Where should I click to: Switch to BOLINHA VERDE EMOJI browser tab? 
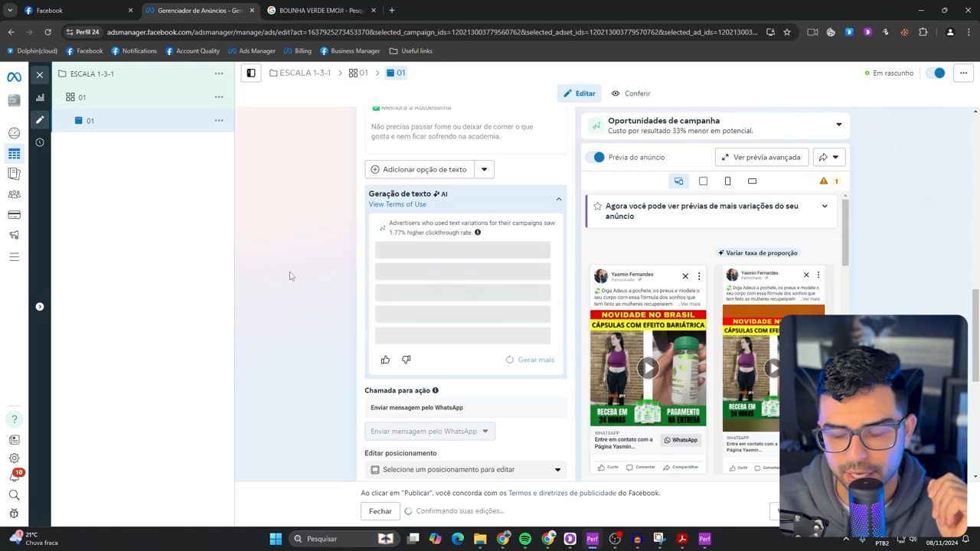pyautogui.click(x=321, y=11)
